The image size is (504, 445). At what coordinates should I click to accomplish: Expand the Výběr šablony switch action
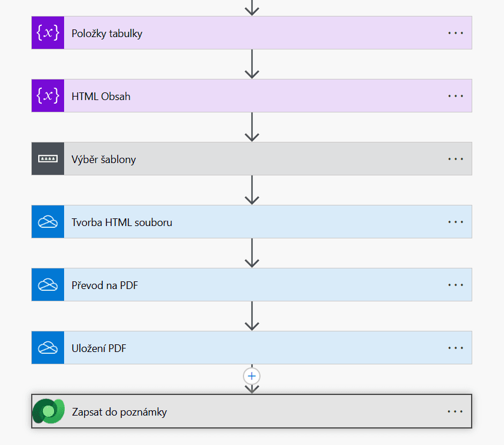(x=252, y=159)
